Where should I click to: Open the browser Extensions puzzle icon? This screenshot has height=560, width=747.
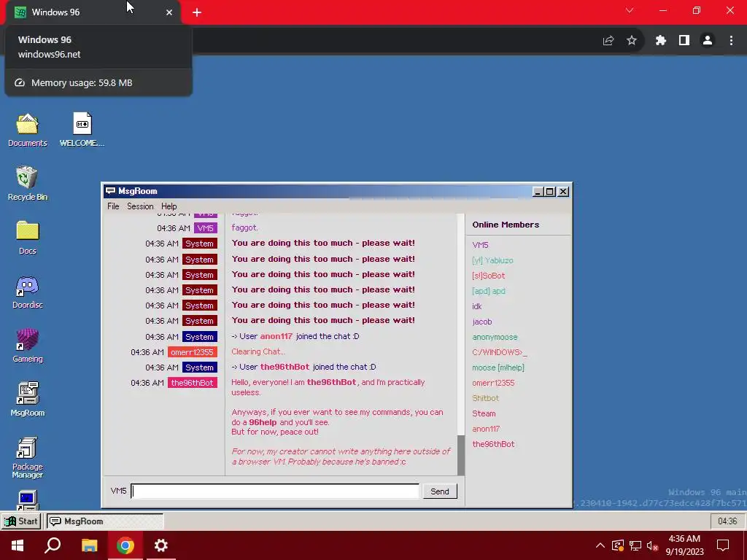click(x=660, y=41)
